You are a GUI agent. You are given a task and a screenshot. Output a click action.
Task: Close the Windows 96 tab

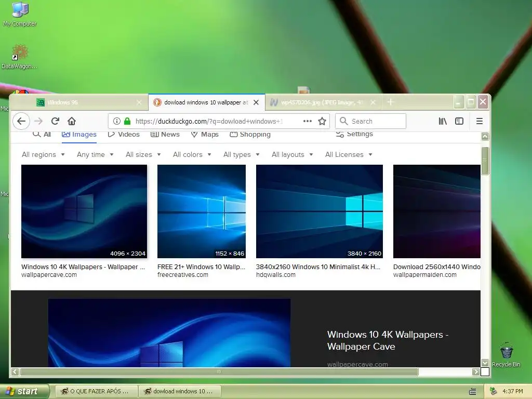pos(139,102)
